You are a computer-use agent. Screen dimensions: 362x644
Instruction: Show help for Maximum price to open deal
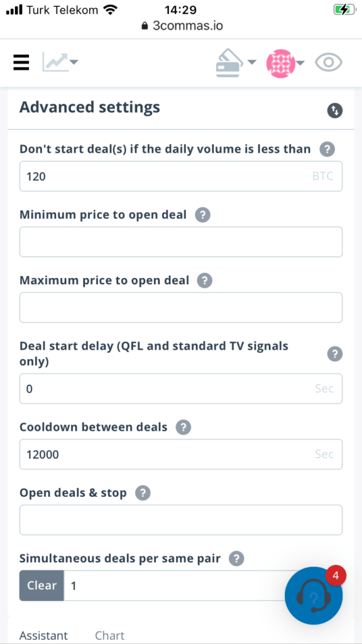(x=205, y=280)
